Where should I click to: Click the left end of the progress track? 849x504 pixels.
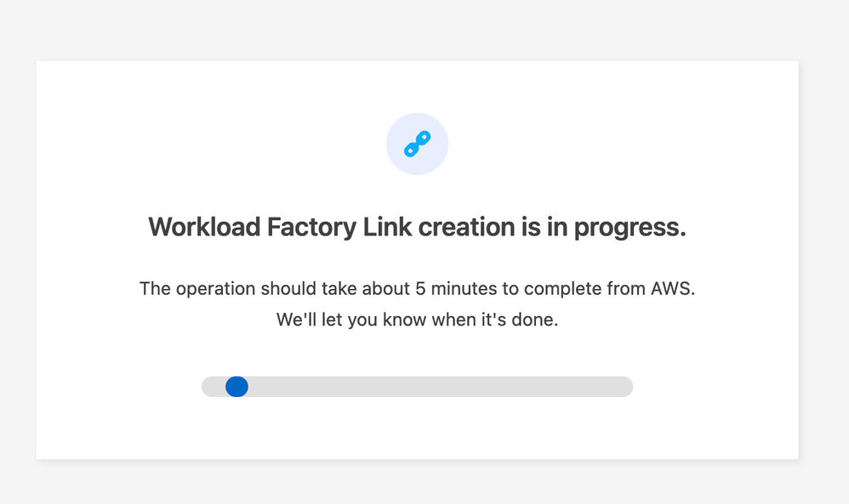point(207,387)
